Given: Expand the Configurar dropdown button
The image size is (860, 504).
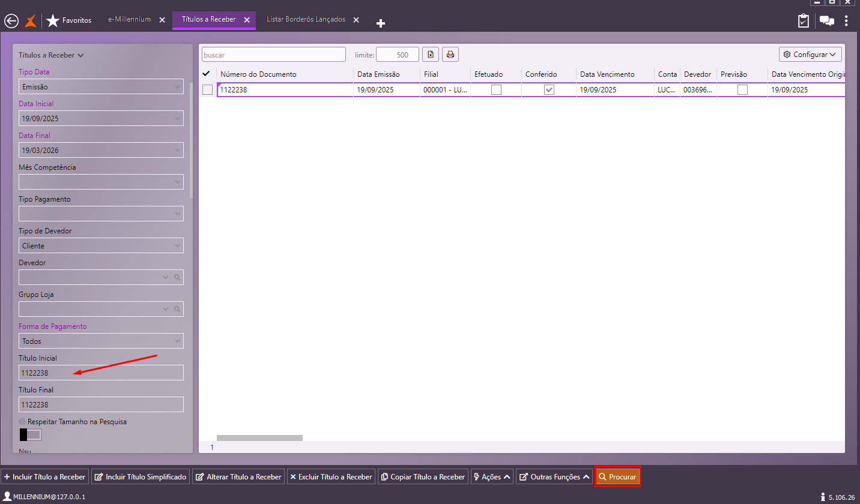Looking at the screenshot, I should 810,55.
